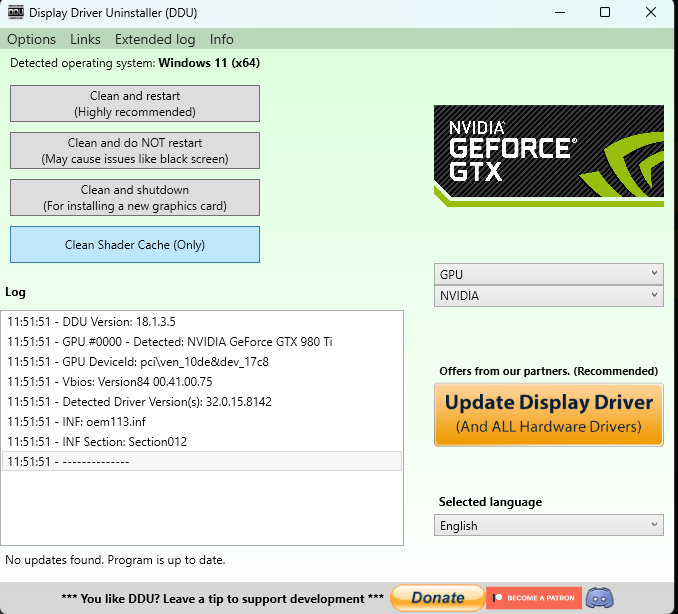Click Clean and do NOT restart button

tap(135, 150)
